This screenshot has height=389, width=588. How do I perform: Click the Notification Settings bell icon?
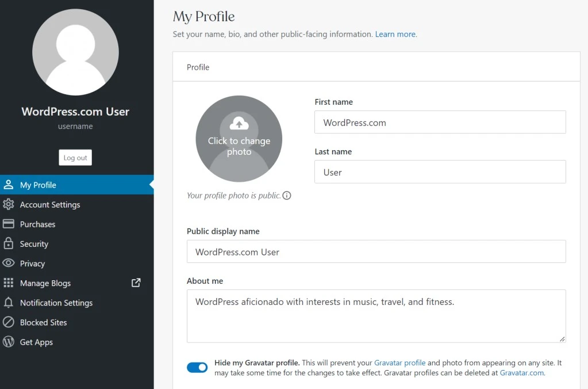point(8,302)
